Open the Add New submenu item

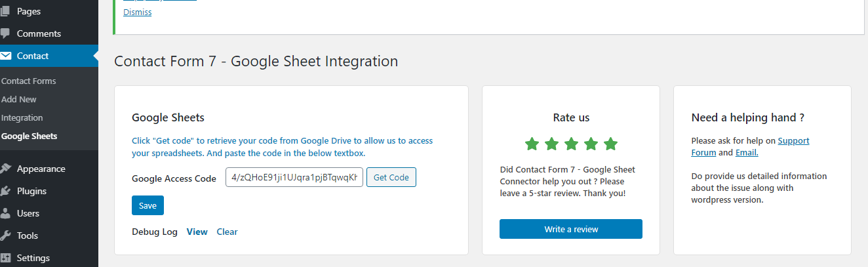(x=19, y=100)
